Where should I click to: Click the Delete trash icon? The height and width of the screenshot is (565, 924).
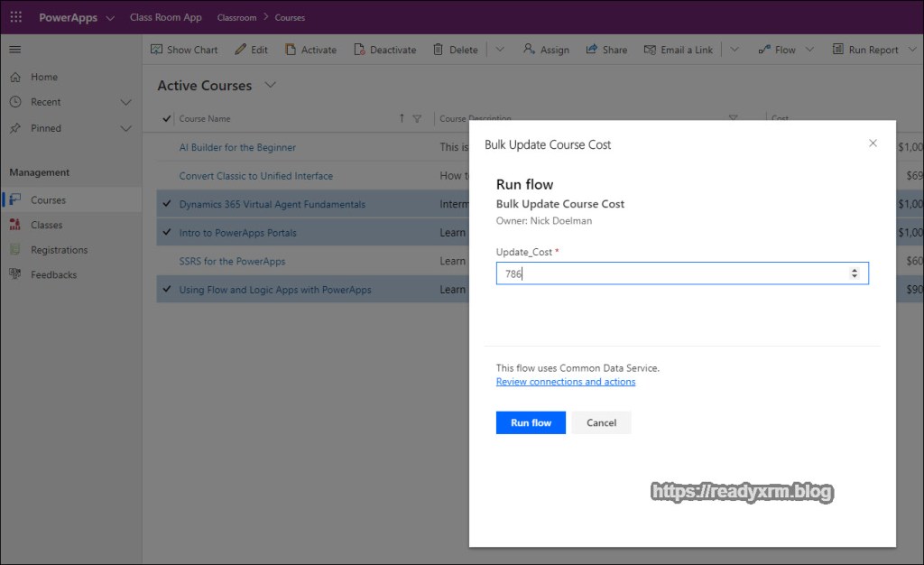pyautogui.click(x=439, y=50)
